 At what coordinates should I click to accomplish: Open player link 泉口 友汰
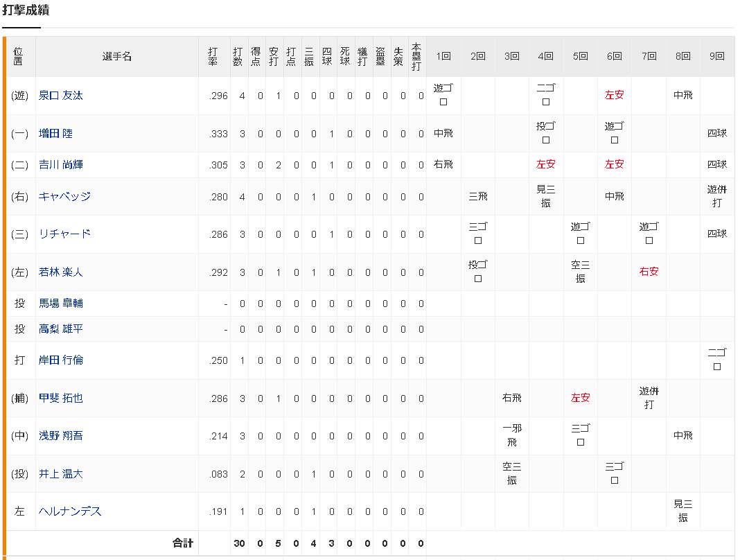(x=61, y=96)
